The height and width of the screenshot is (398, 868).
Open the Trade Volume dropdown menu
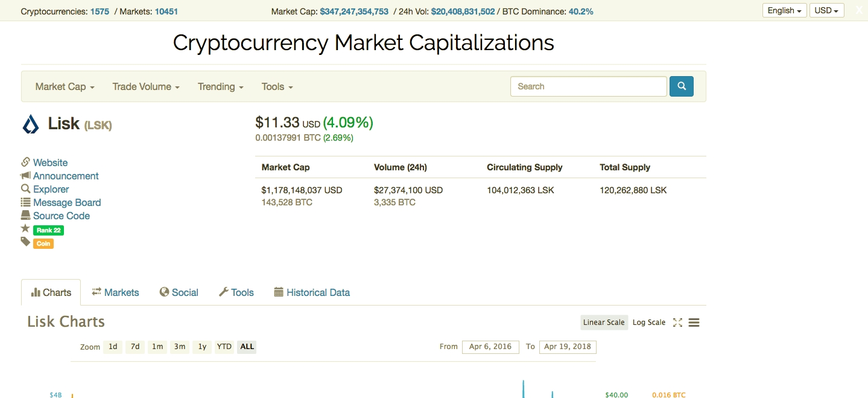pyautogui.click(x=146, y=86)
